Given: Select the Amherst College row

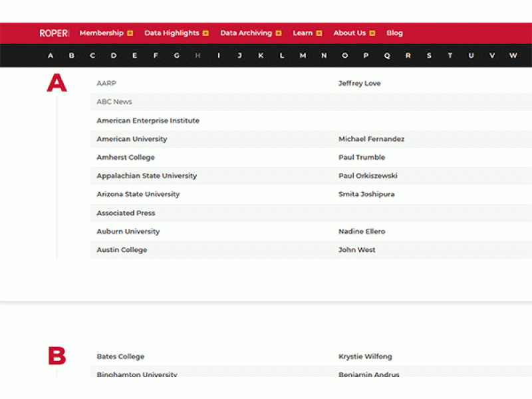Looking at the screenshot, I should pyautogui.click(x=126, y=158).
